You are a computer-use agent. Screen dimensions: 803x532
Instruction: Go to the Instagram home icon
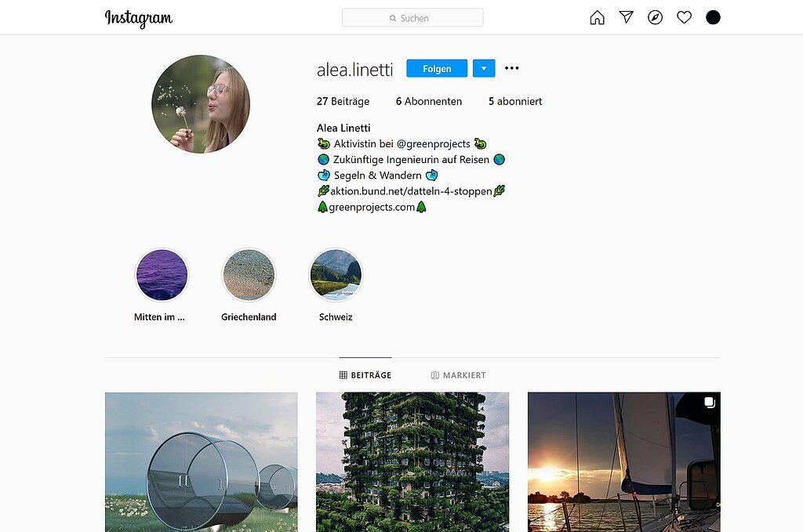pyautogui.click(x=597, y=17)
